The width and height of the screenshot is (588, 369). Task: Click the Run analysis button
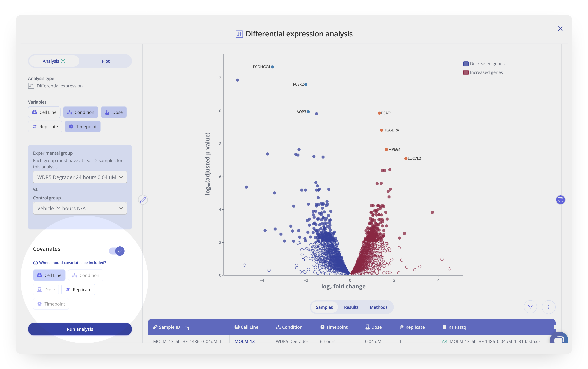(80, 329)
